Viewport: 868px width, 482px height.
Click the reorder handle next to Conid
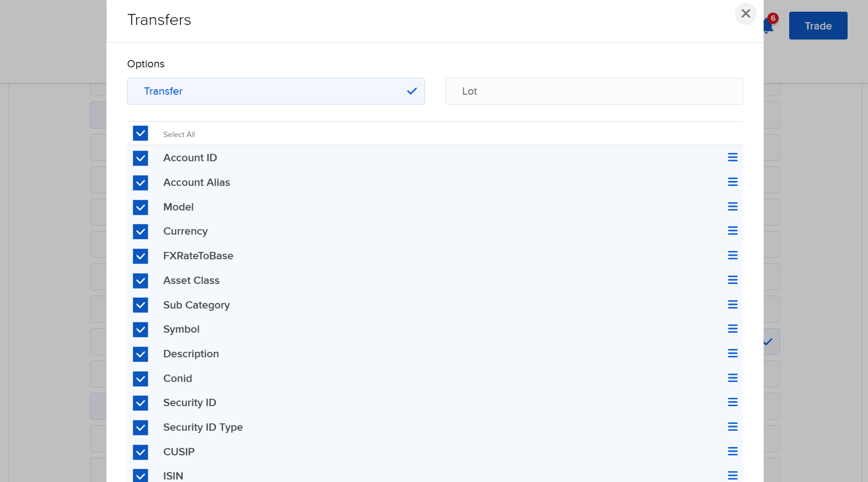[x=733, y=378]
